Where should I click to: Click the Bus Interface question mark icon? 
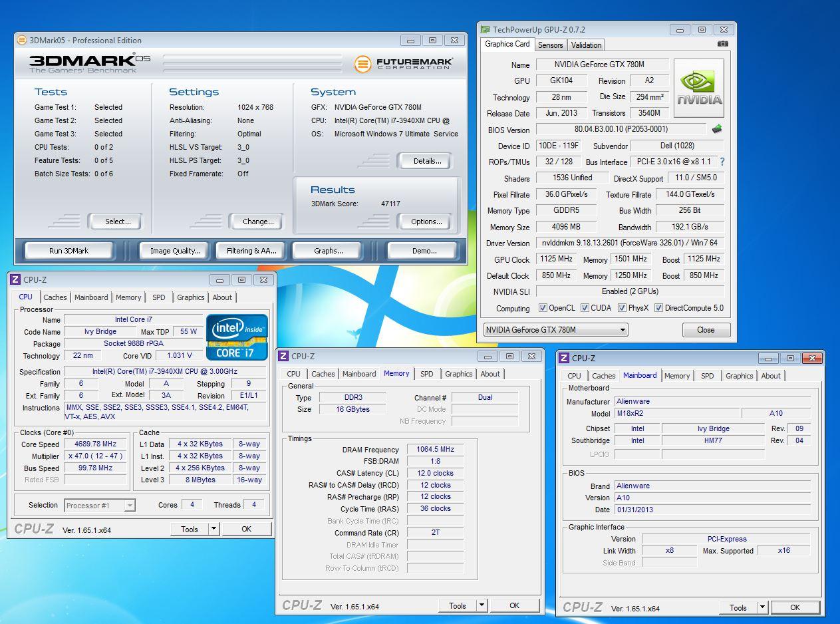[722, 162]
